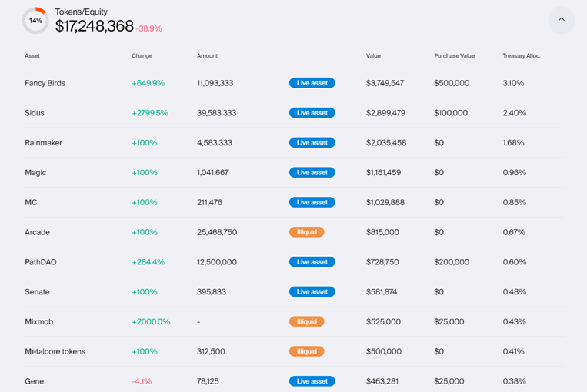Sort by Value column header
The height and width of the screenshot is (392, 587).
[373, 56]
